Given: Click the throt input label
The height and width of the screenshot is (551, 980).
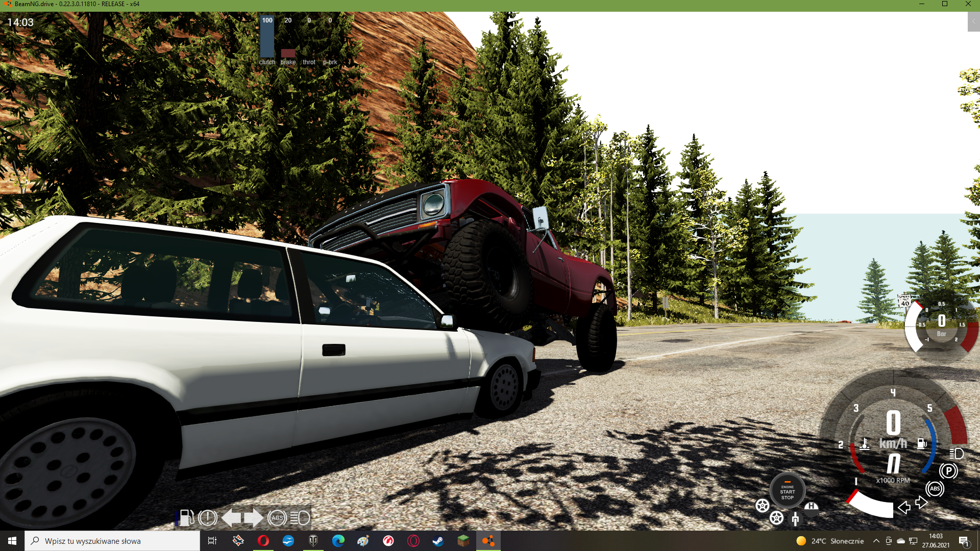Looking at the screenshot, I should click(309, 62).
